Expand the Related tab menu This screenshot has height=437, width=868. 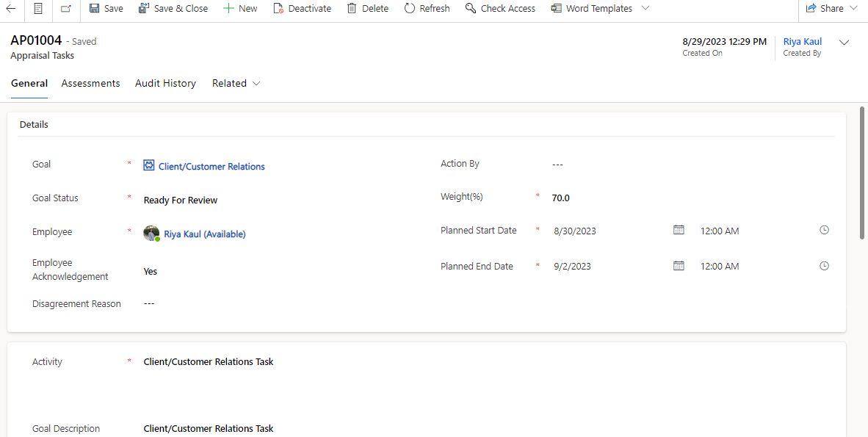click(236, 83)
